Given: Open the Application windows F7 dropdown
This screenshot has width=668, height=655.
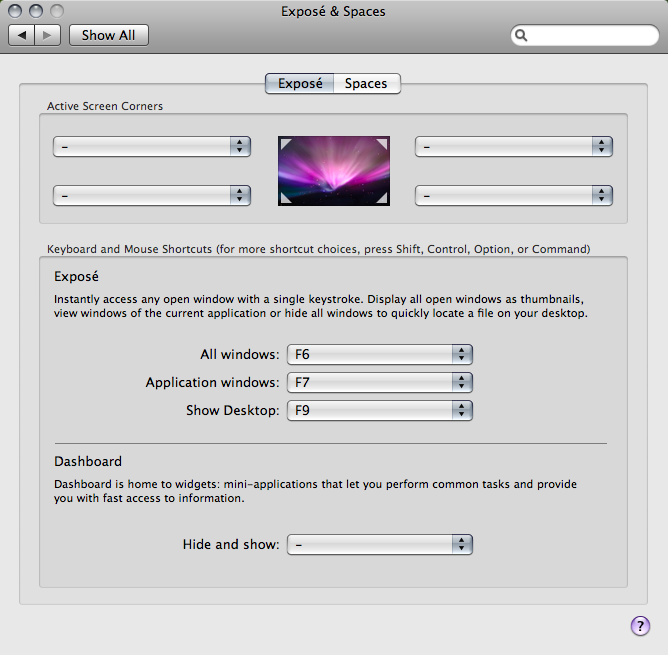Looking at the screenshot, I should tap(380, 382).
